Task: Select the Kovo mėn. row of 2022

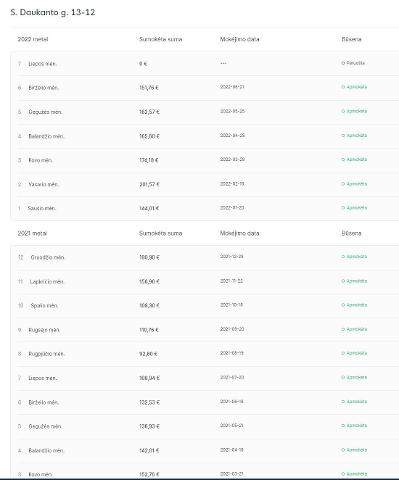Action: 205,160
